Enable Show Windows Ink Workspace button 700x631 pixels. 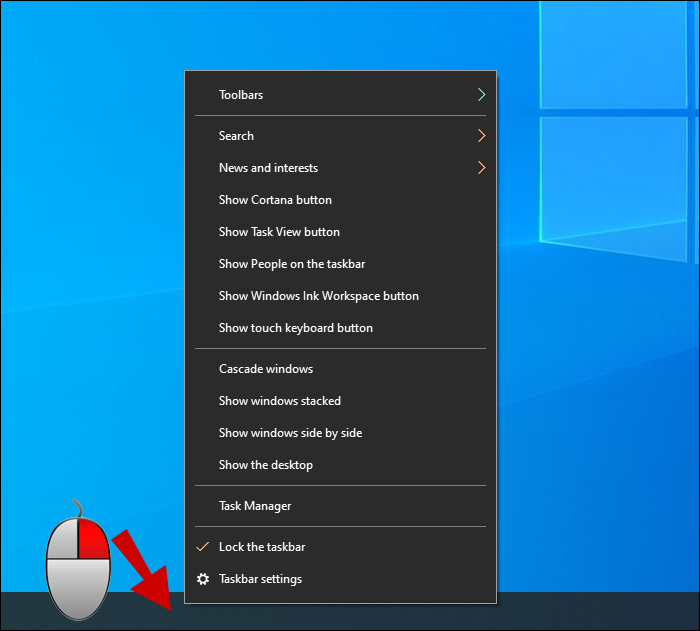(318, 296)
